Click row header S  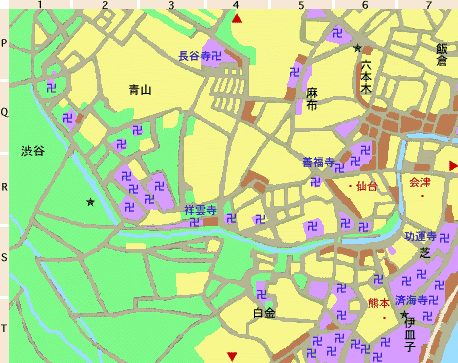click(4, 257)
